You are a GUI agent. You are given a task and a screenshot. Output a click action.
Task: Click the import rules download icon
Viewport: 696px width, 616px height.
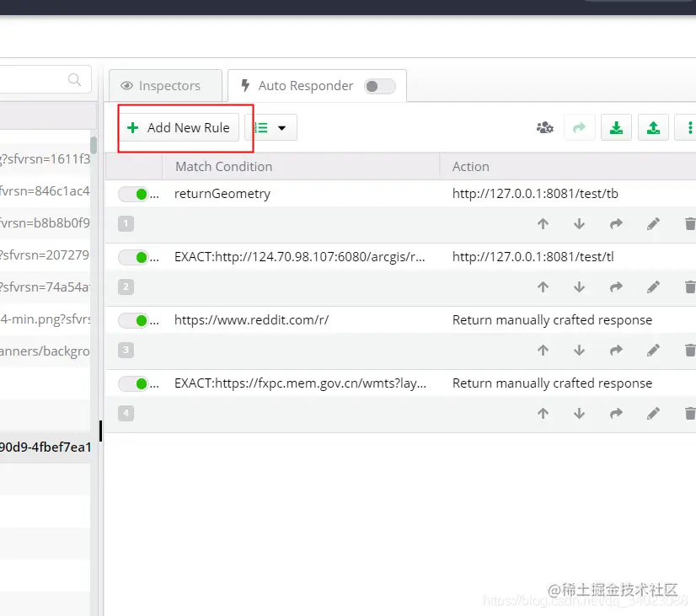(616, 128)
